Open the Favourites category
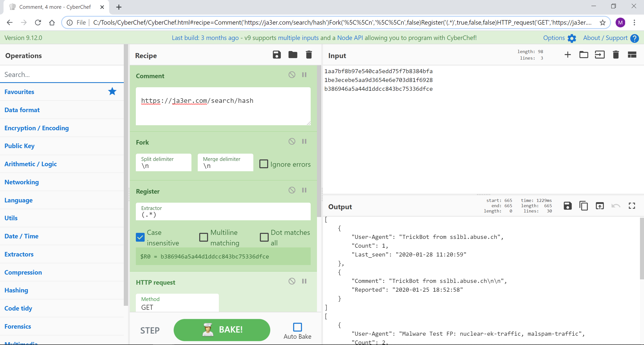Viewport: 644px width, 345px height. [x=19, y=92]
